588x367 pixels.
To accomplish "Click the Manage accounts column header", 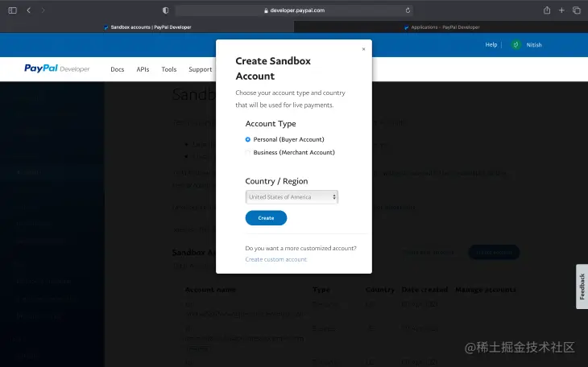I will pyautogui.click(x=485, y=290).
